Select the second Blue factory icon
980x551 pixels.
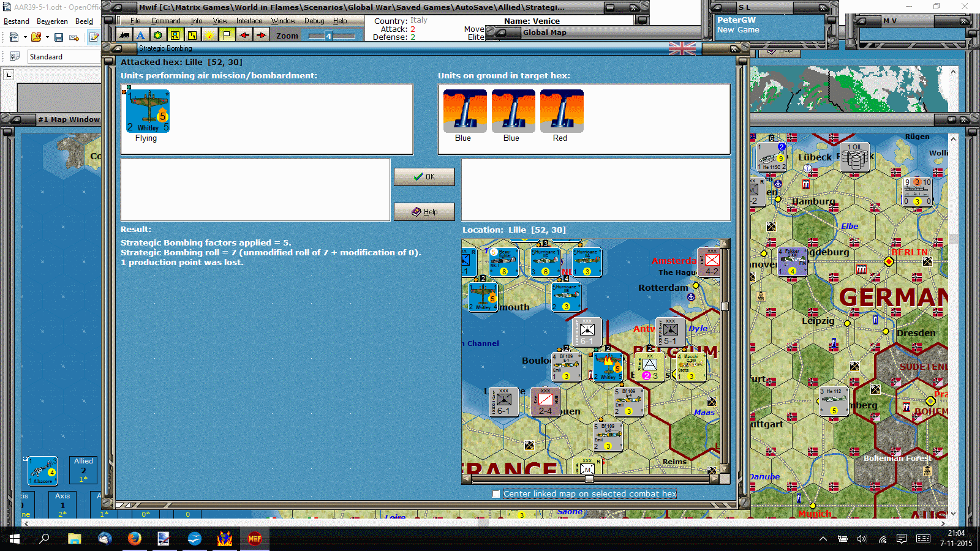[x=513, y=111]
